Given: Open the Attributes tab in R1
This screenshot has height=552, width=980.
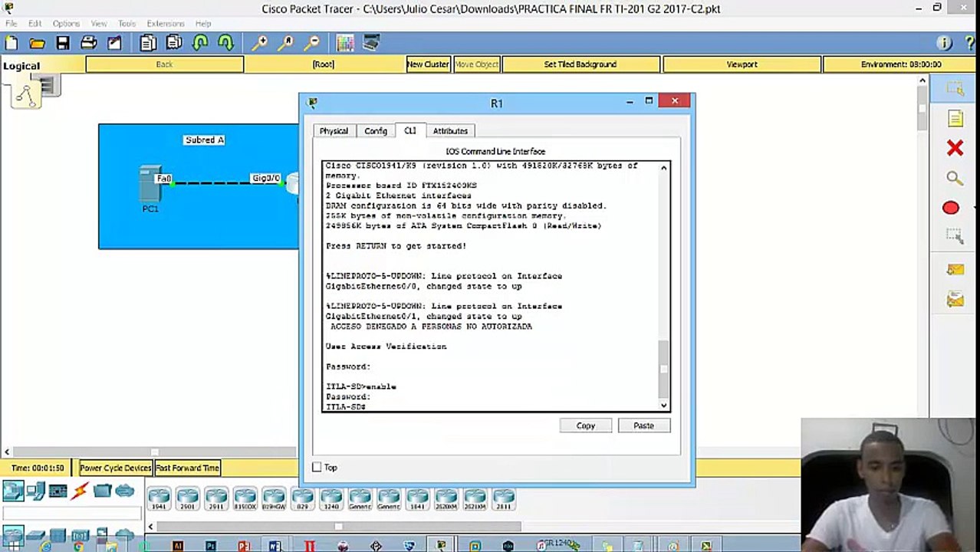Looking at the screenshot, I should tap(450, 131).
